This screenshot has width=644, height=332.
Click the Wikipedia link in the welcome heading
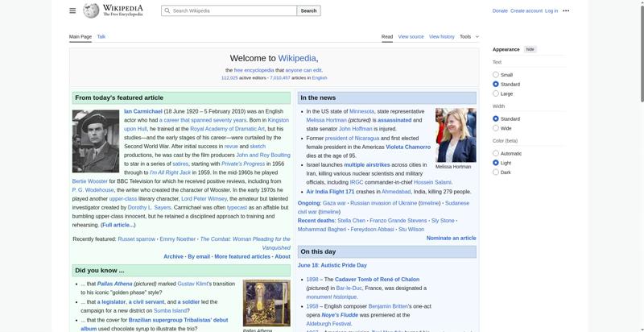[x=297, y=58]
